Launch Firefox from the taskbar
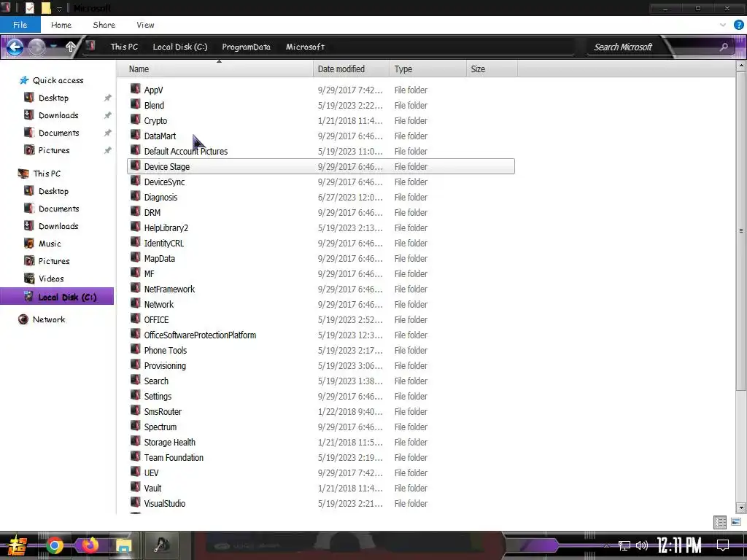Image resolution: width=747 pixels, height=560 pixels. [x=89, y=545]
